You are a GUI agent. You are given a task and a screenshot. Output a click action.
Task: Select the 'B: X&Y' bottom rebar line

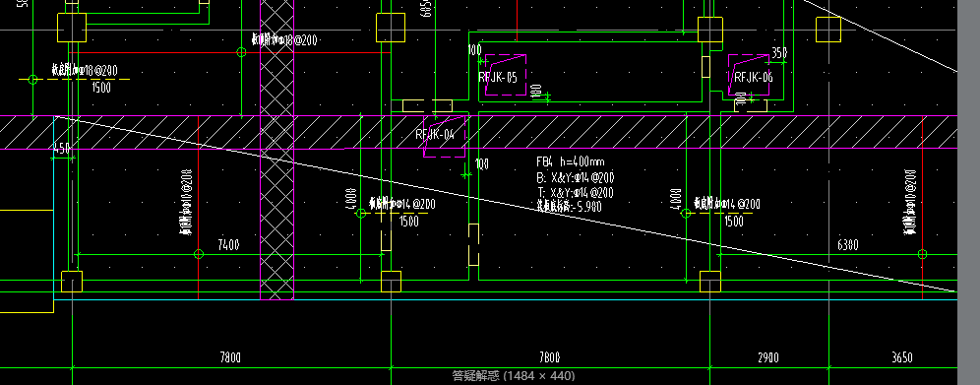coord(575,177)
